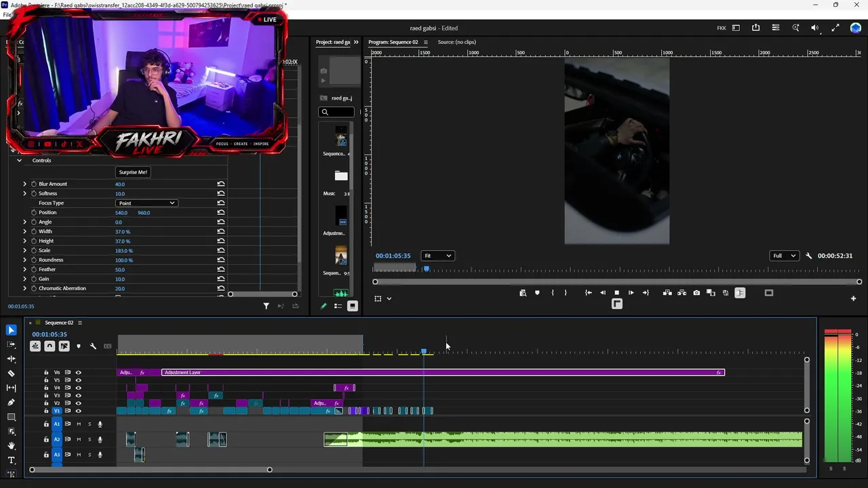Reset the Blur Amount parameter
Screen dimensions: 868x488
(x=221, y=184)
